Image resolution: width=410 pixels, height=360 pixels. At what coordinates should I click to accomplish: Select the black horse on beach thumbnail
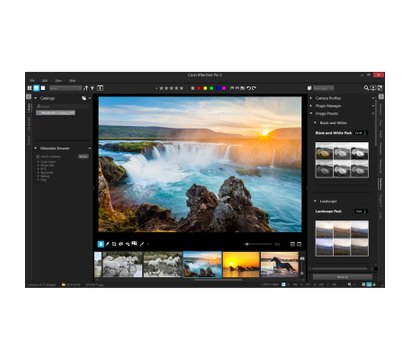click(279, 265)
